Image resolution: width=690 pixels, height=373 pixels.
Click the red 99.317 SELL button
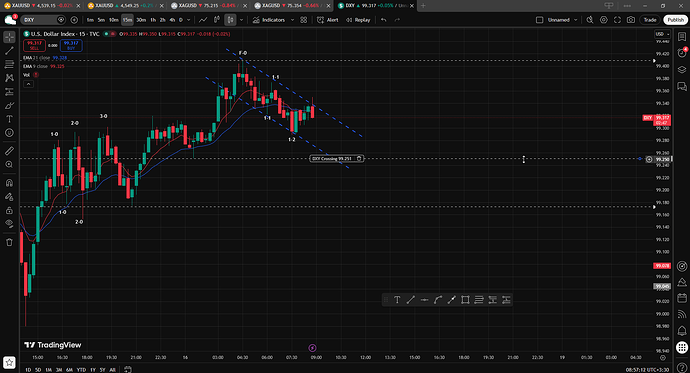34,45
